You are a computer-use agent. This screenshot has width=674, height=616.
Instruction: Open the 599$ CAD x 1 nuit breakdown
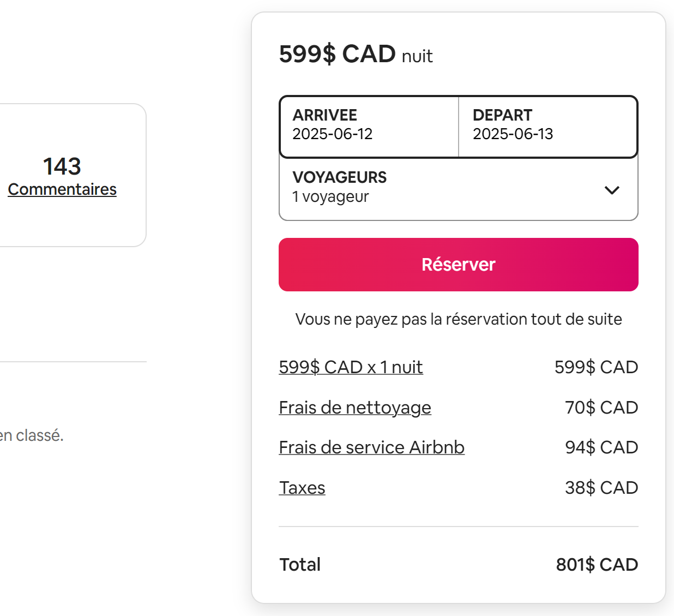[x=351, y=367]
